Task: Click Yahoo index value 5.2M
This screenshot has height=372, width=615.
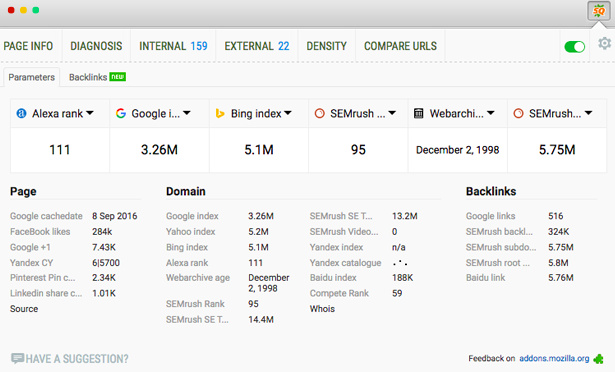Action: (258, 232)
